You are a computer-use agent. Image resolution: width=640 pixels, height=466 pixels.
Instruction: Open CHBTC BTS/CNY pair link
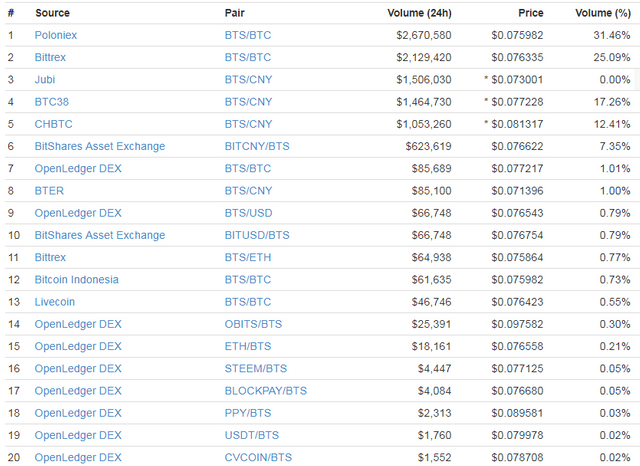tap(249, 124)
